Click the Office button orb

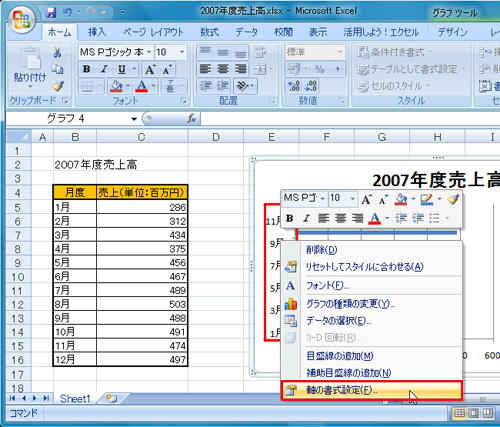point(22,19)
